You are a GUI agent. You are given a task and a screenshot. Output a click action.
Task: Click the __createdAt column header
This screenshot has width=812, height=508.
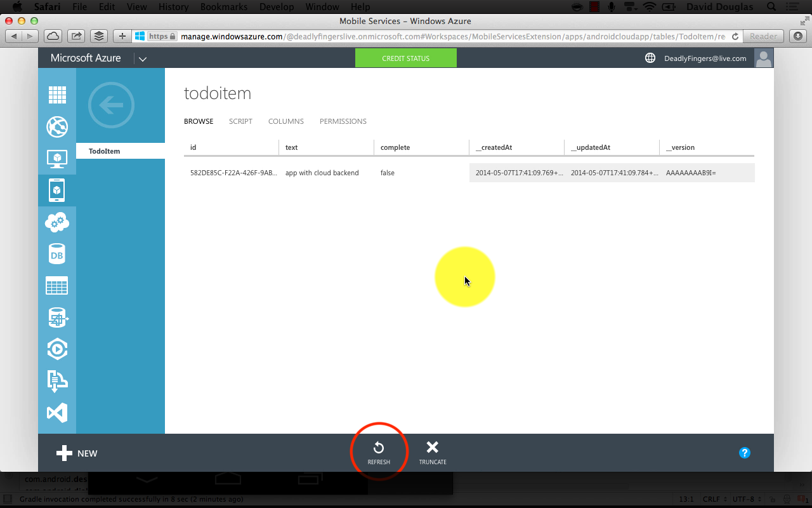pyautogui.click(x=516, y=147)
